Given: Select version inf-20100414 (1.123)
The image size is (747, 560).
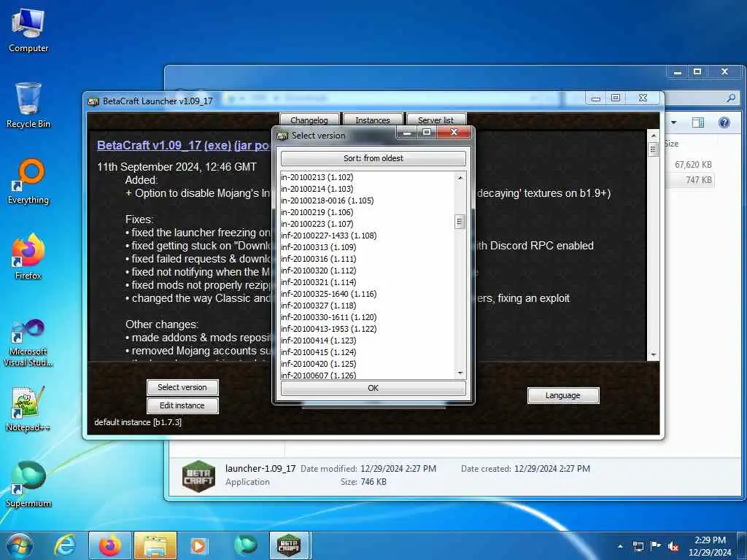Looking at the screenshot, I should 367,341.
